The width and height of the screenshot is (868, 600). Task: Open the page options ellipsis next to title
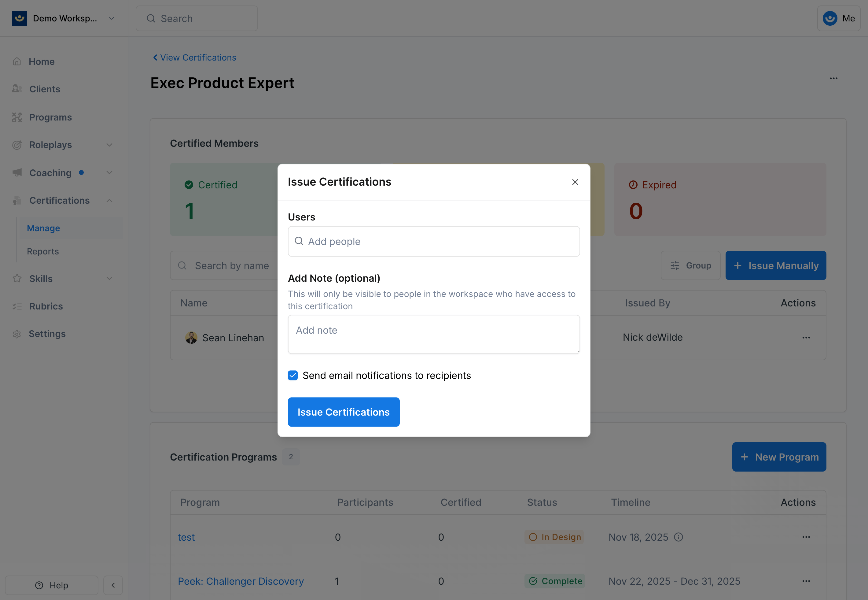[833, 78]
